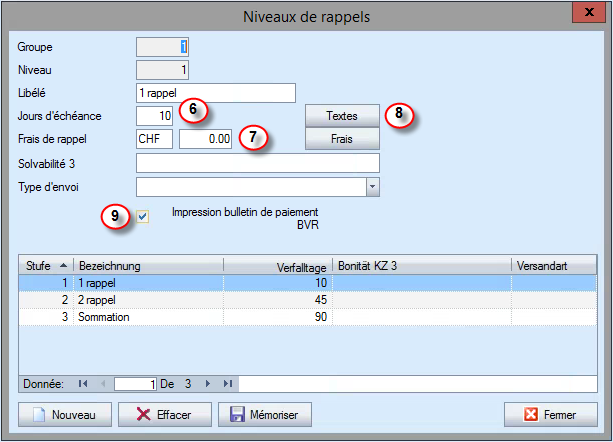Click the Frais de rappel amount 0.00
This screenshot has height=442, width=613.
click(x=205, y=139)
